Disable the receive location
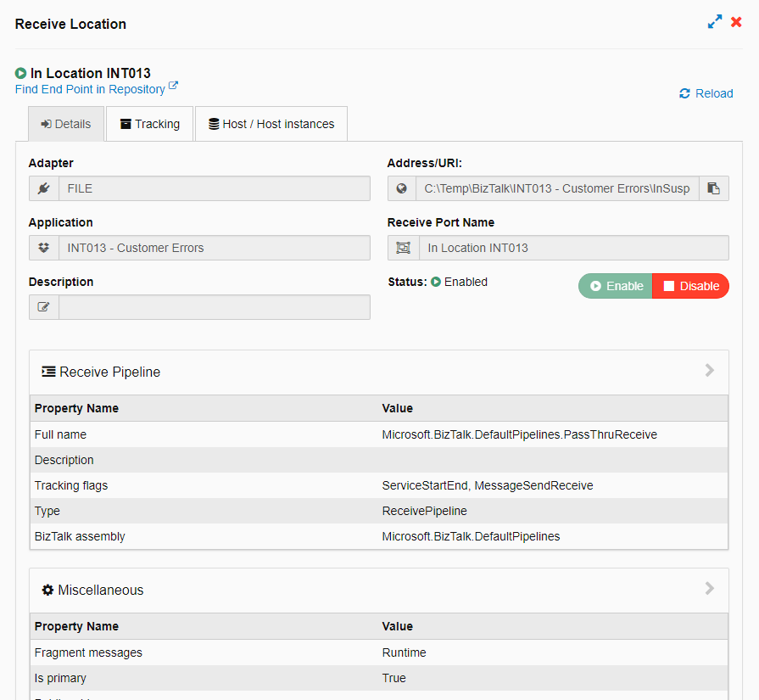Screen dimensions: 759x700 pos(691,286)
